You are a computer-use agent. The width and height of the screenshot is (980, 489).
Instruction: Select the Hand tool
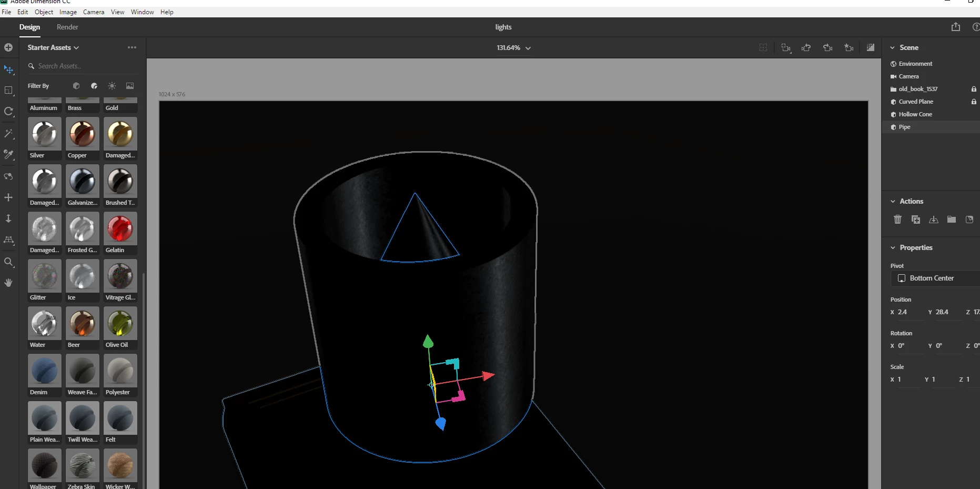[x=8, y=283]
